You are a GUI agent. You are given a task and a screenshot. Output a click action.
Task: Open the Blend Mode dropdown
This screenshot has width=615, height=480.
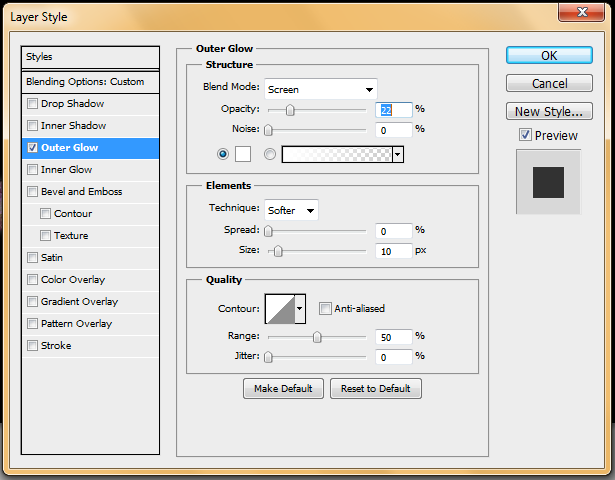click(x=320, y=89)
